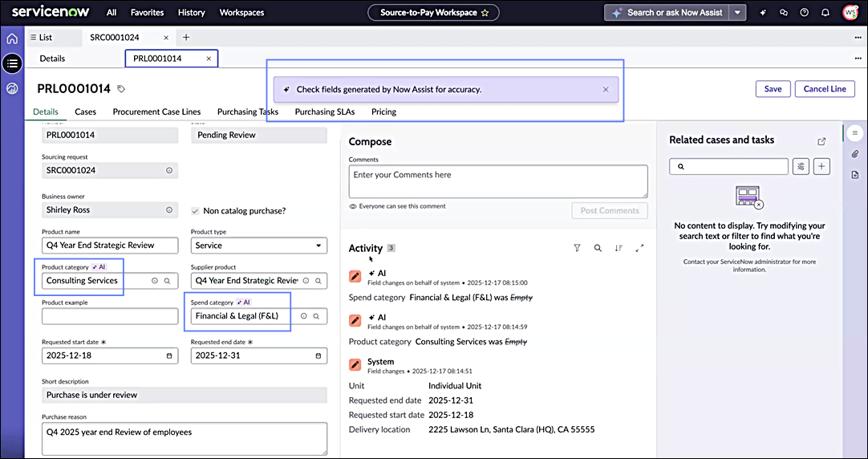Open the All menu
Screen dimensions: 868x459
point(112,12)
